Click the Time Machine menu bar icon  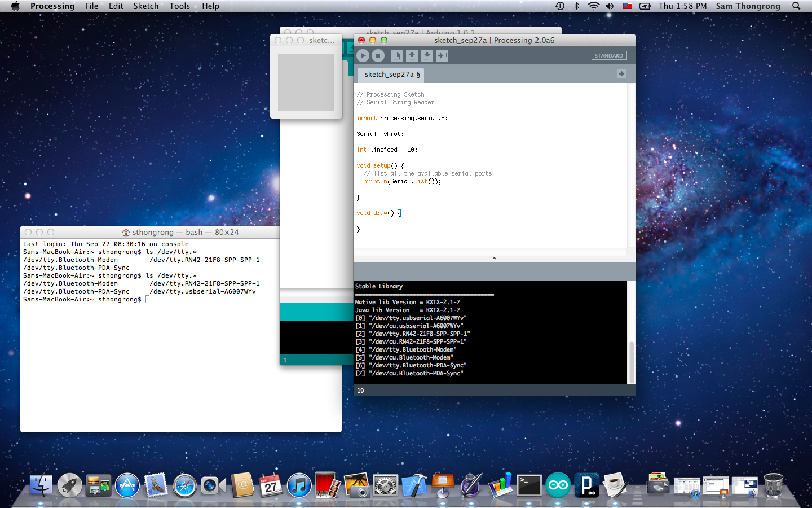pos(560,6)
